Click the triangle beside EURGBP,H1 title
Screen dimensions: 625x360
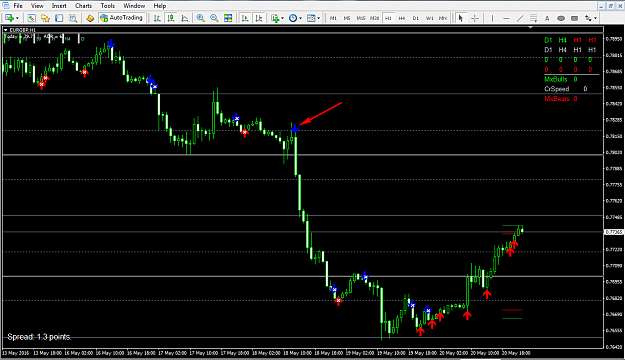click(x=6, y=30)
